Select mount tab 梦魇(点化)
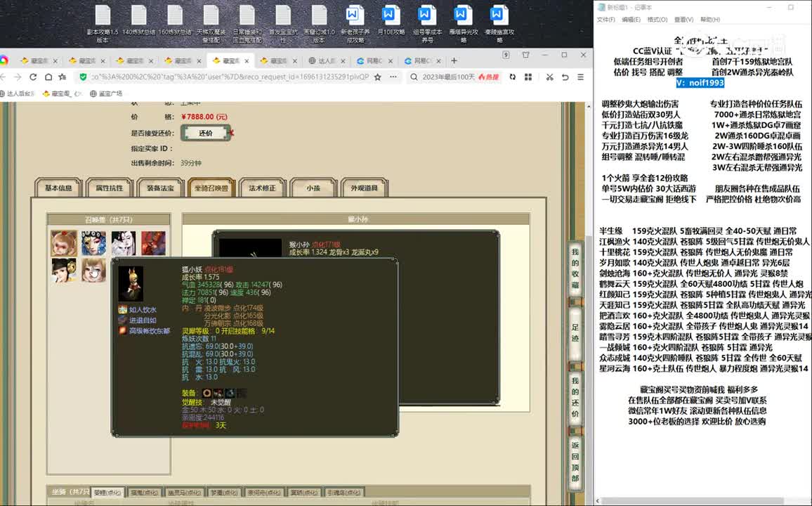Viewport: 812px width, 506px height. pos(223,492)
